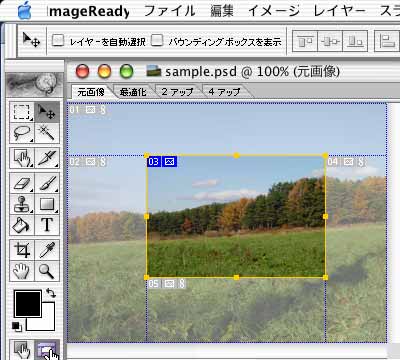
Task: Switch to the 最適化 tab
Action: (x=133, y=92)
